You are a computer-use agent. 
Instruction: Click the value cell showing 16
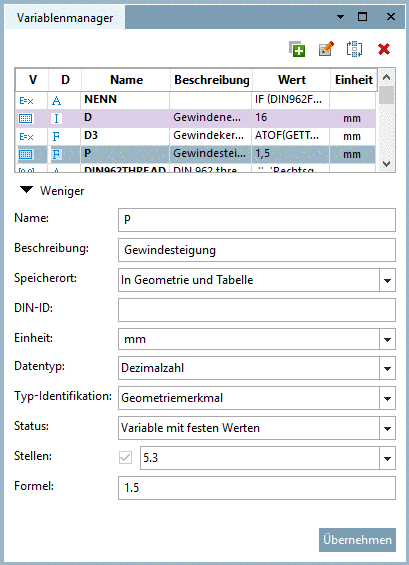[x=290, y=118]
